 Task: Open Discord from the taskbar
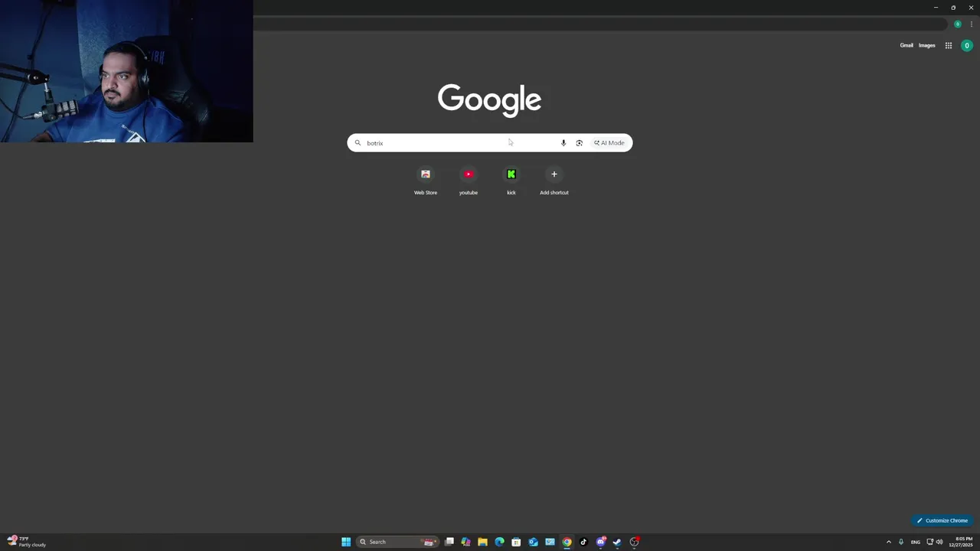pos(601,542)
